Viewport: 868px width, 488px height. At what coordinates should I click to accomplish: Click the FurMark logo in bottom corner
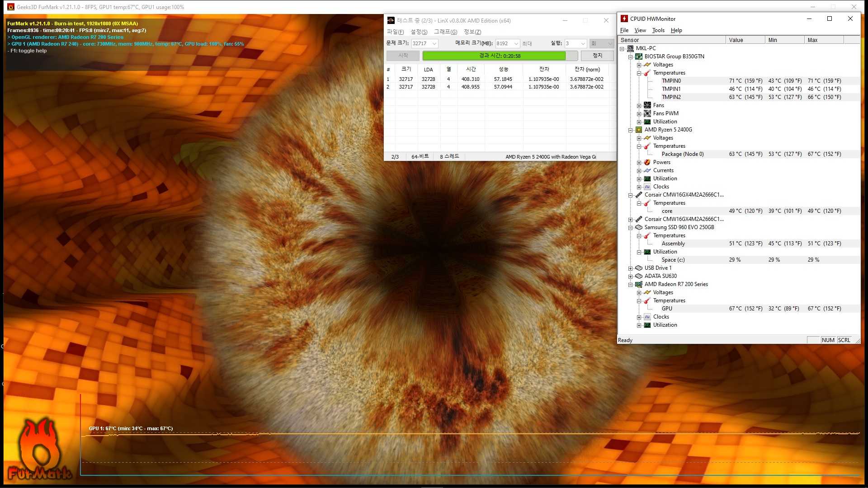[x=40, y=450]
